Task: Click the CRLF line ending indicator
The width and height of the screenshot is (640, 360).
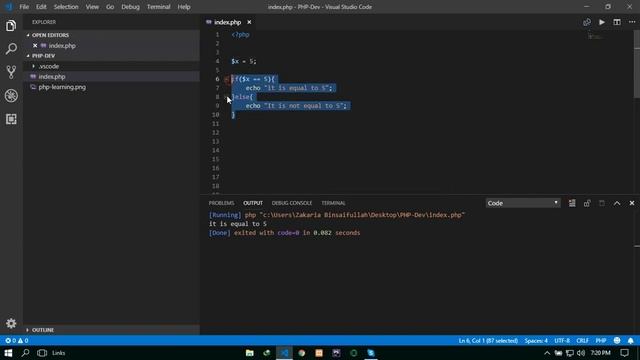Action: (x=582, y=340)
